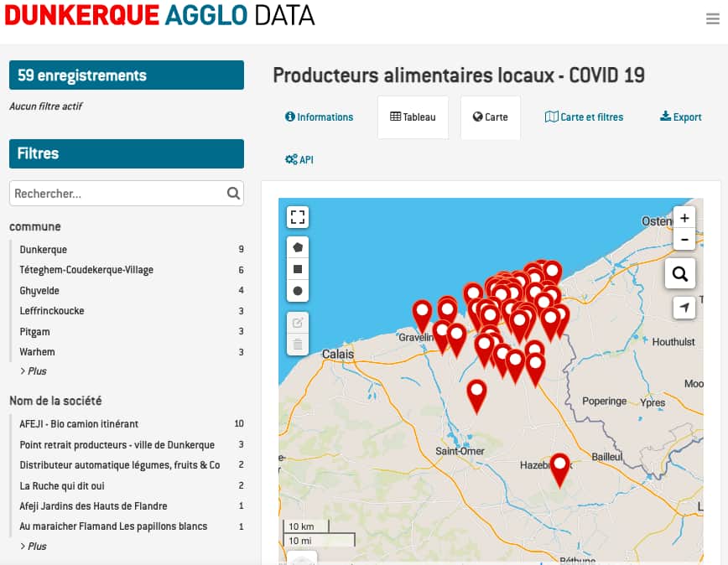Open the Informations tab
The width and height of the screenshot is (728, 565).
(320, 117)
